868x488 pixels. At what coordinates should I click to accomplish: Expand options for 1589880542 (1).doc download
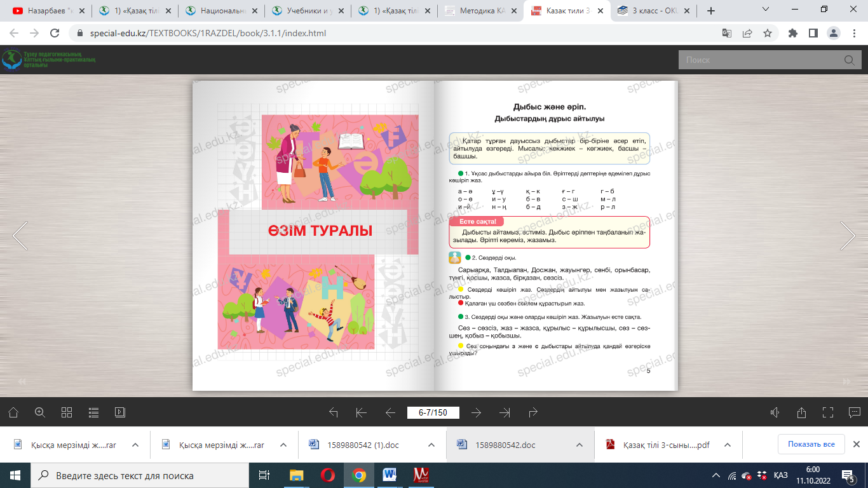431,445
